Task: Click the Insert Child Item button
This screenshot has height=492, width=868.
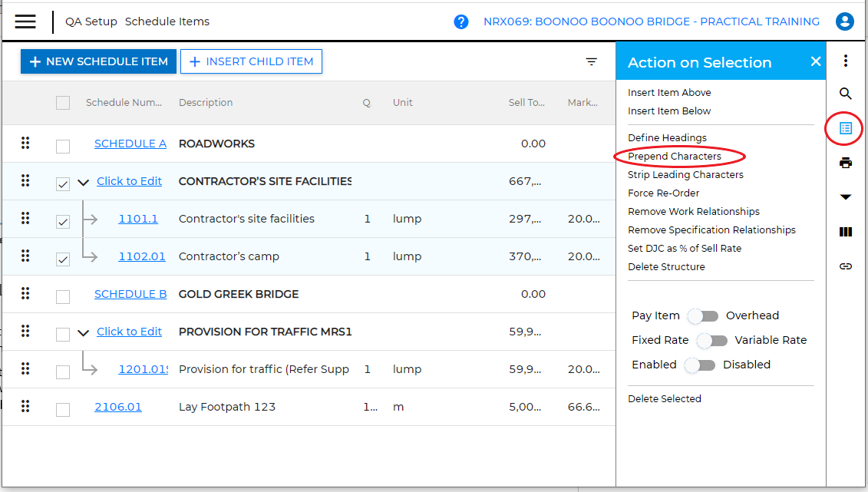Action: coord(251,61)
